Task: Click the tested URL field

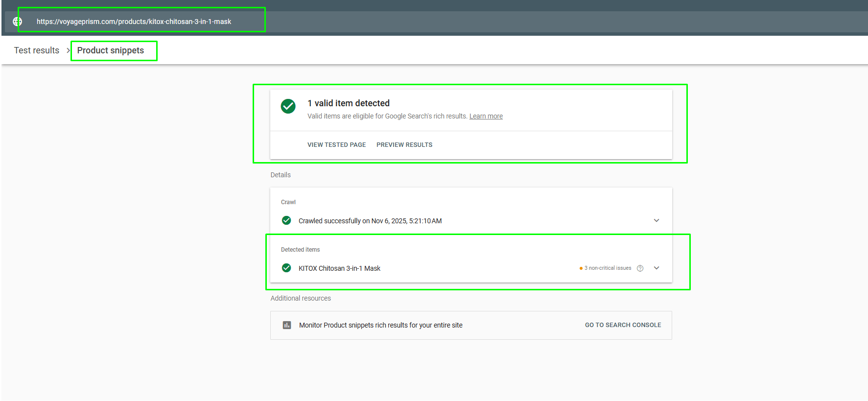Action: 142,22
